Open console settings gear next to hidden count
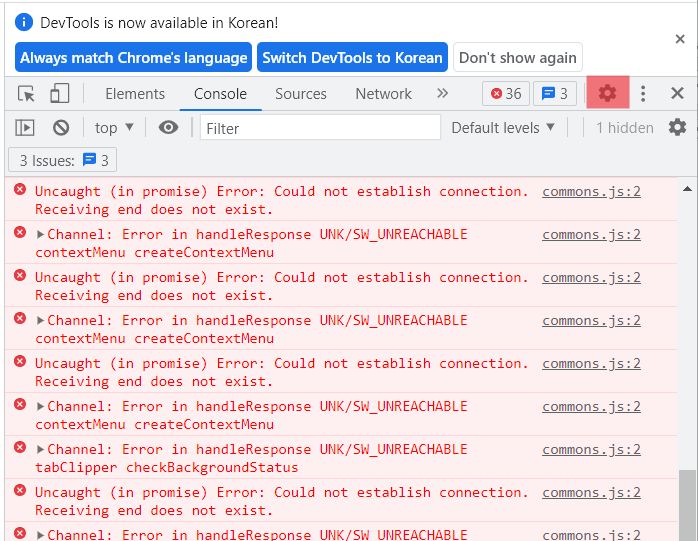This screenshot has width=698, height=541. tap(677, 128)
